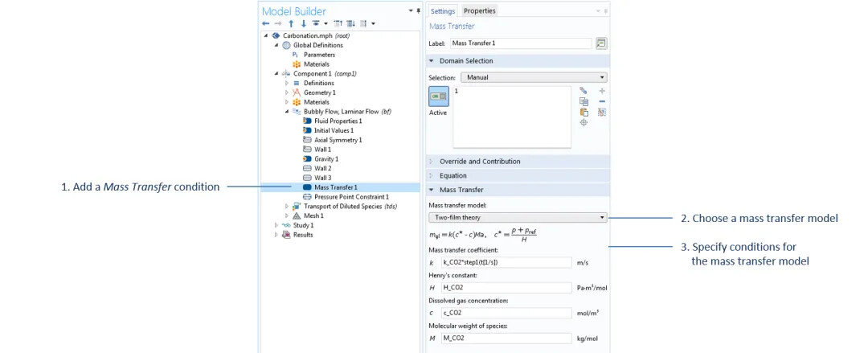Click the Henry's constant input field
The image size is (868, 353).
pyautogui.click(x=505, y=287)
